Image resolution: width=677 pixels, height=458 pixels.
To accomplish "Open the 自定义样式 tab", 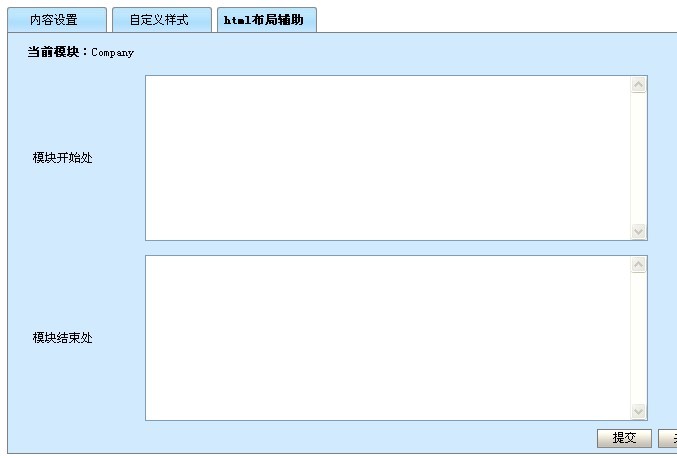I will coord(159,20).
